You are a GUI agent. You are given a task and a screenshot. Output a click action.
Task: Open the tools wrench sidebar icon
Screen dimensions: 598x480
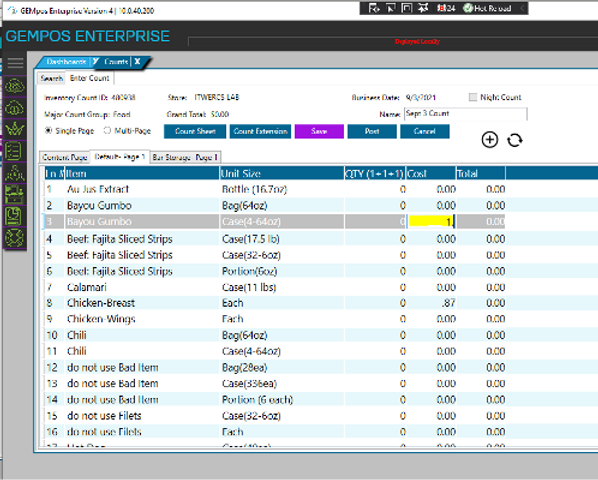click(x=14, y=238)
